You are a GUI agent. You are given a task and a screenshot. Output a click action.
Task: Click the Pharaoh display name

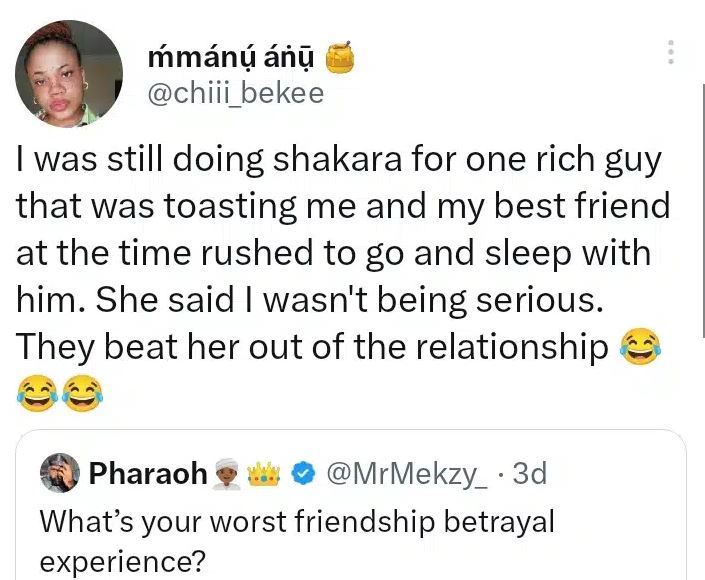[x=149, y=473]
